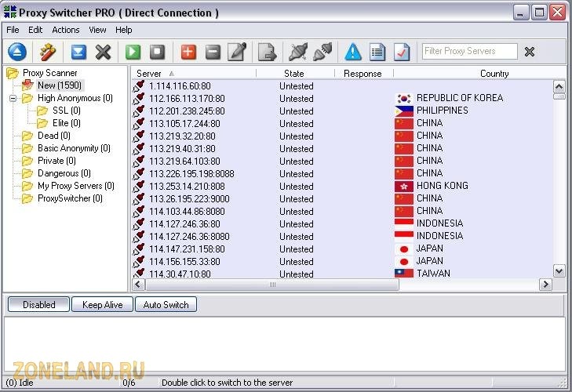Click the Philippines flag icon

tap(404, 111)
